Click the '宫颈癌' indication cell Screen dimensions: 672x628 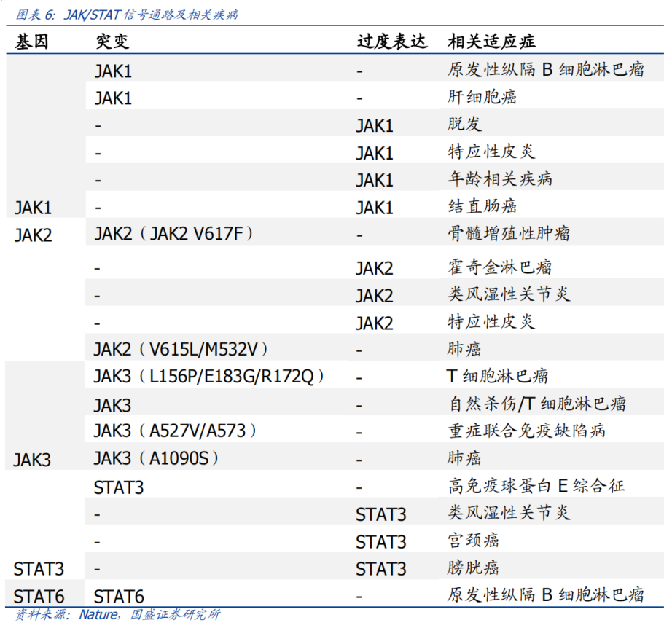(474, 541)
